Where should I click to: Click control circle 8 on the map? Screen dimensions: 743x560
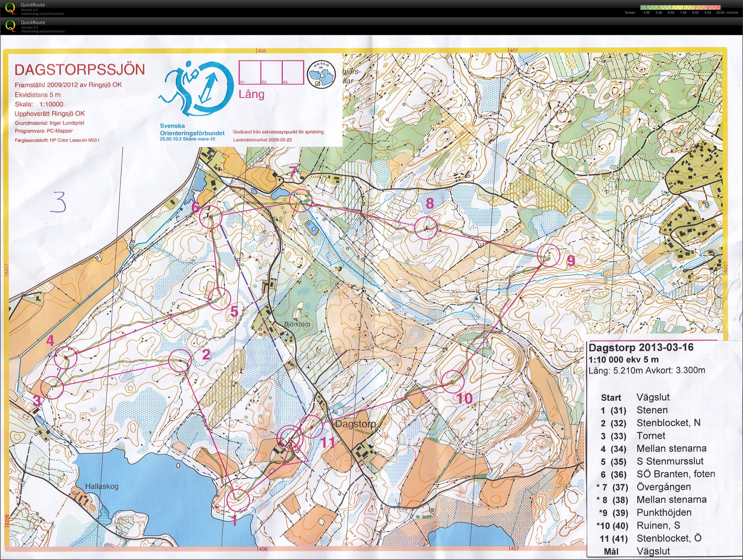pos(426,228)
